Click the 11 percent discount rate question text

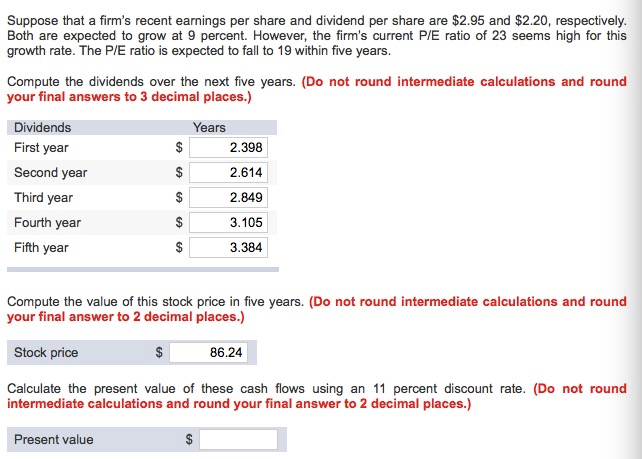coord(266,388)
